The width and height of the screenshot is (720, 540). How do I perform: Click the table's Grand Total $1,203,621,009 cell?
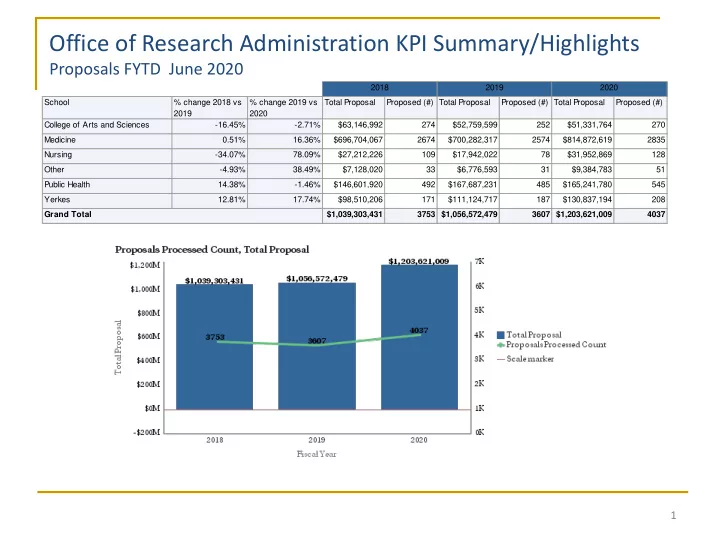(x=583, y=214)
